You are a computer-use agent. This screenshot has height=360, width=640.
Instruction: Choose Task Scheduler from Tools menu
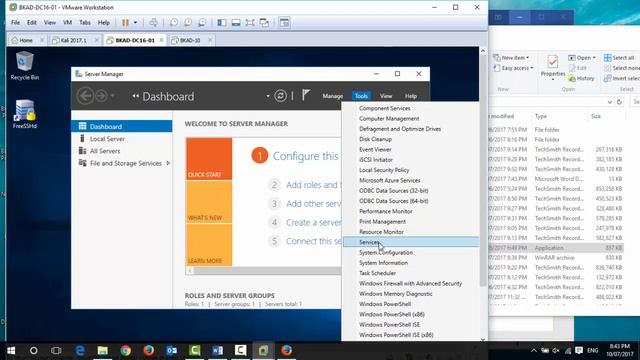point(411,273)
